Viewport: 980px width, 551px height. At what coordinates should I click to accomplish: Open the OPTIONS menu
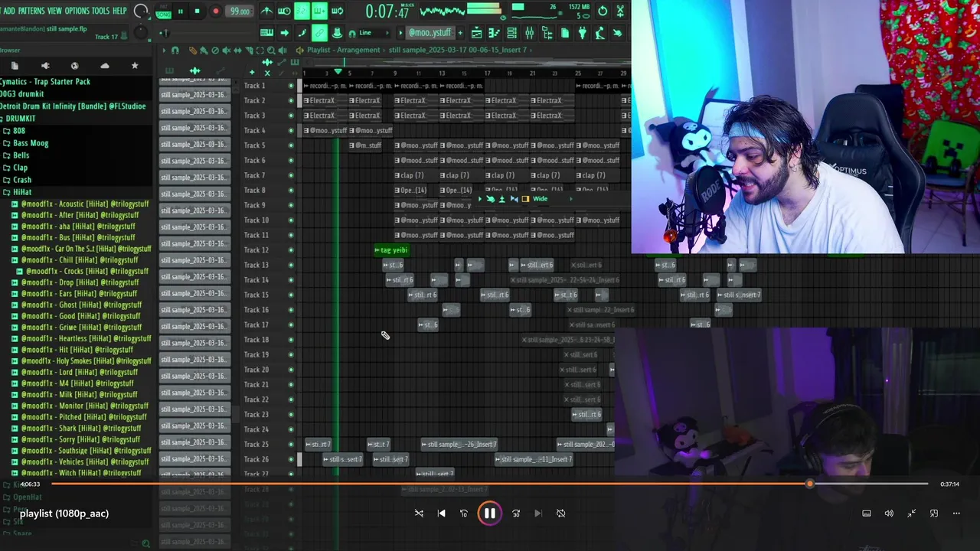coord(77,11)
